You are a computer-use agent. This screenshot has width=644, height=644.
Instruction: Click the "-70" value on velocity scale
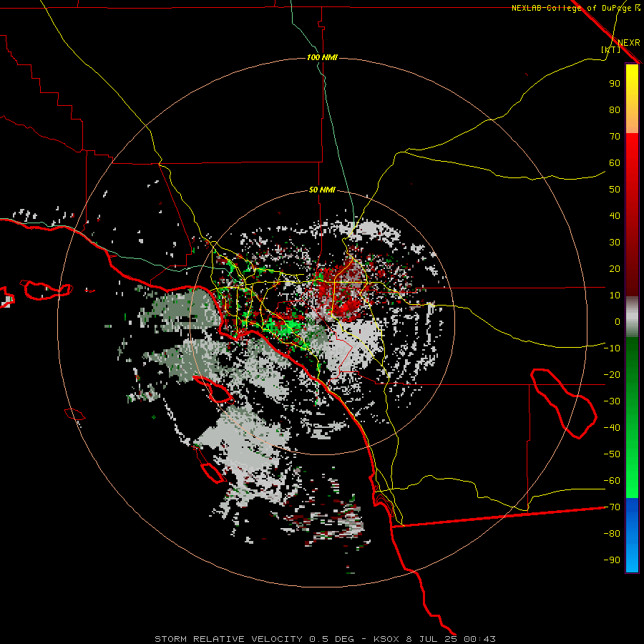pyautogui.click(x=612, y=507)
